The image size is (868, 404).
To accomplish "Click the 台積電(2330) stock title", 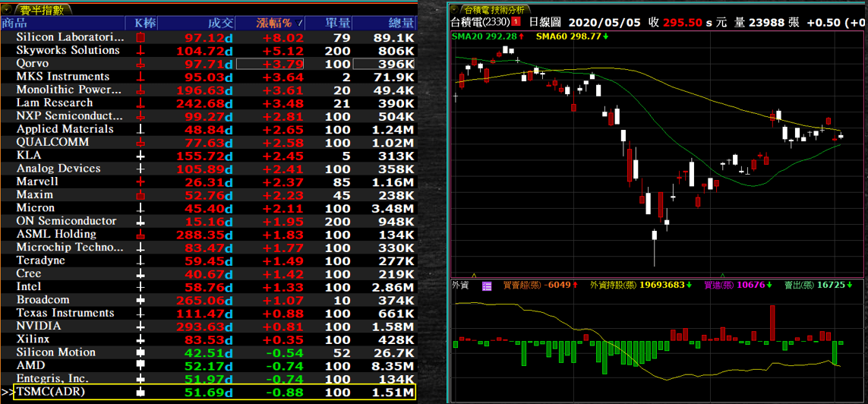I will coord(481,23).
